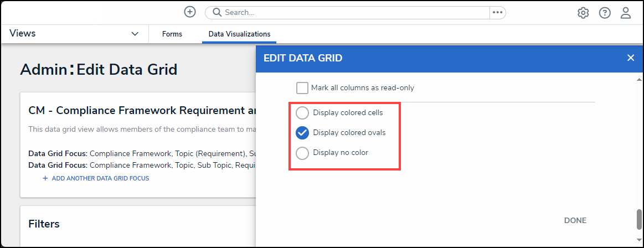Viewport: 644px width, 248px height.
Task: Enable Mark all columns as read-only
Action: tap(302, 88)
